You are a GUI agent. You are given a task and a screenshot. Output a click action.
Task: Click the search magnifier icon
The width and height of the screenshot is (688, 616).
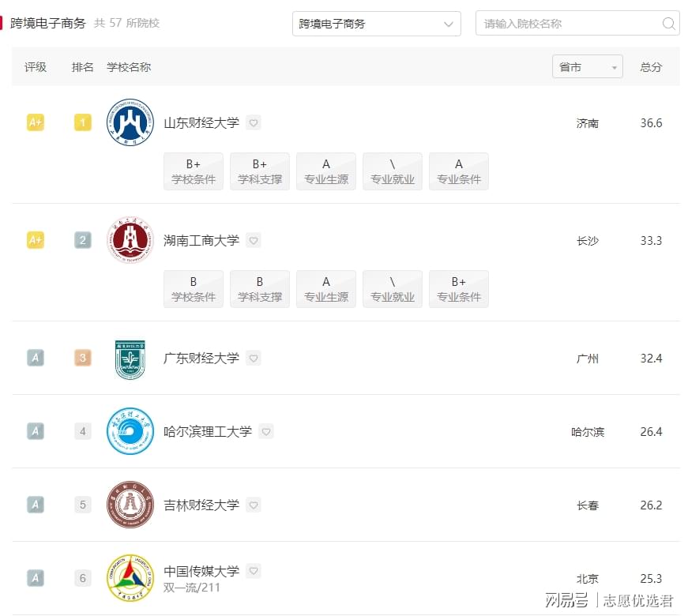coord(669,23)
